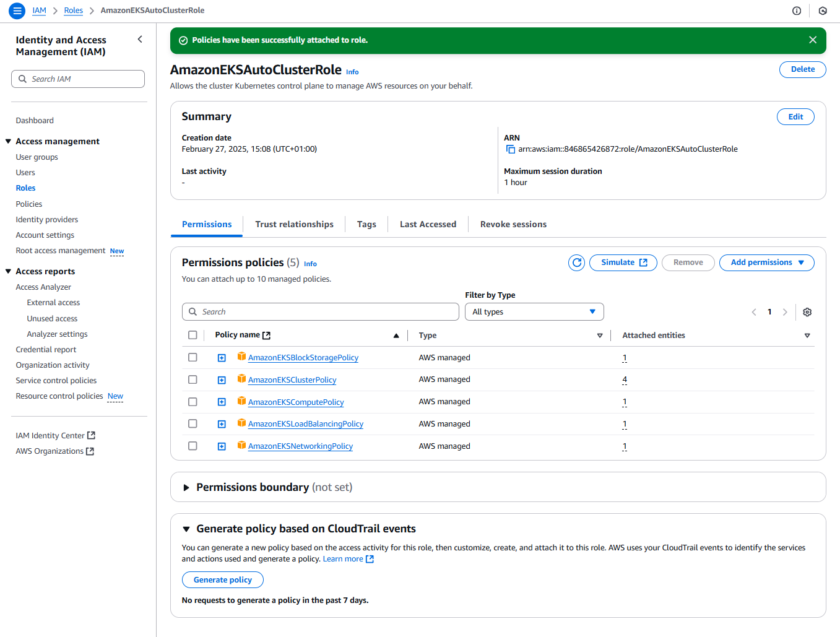Click the Edit button in Summary
The image size is (840, 637).
point(795,117)
